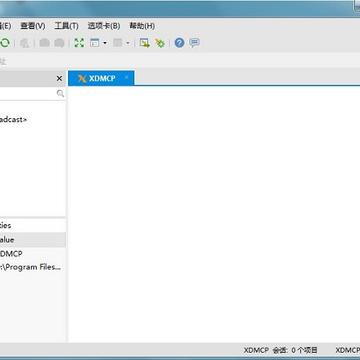Click the XDMCP property value row
360x360 pixels.
pos(33,254)
